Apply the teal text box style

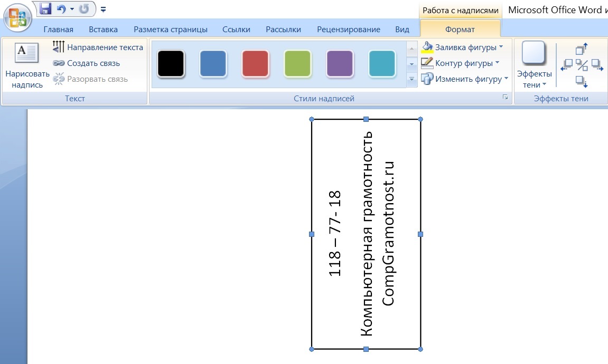(x=382, y=63)
